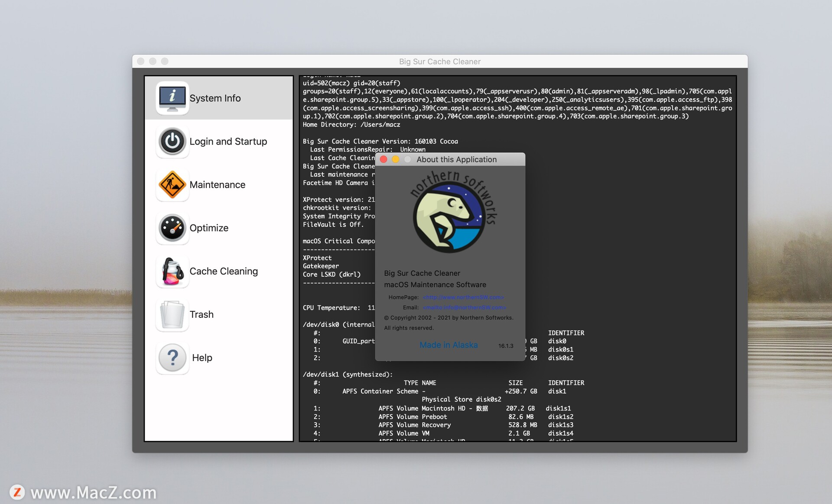Close the About this Application window
The height and width of the screenshot is (504, 832).
click(383, 159)
